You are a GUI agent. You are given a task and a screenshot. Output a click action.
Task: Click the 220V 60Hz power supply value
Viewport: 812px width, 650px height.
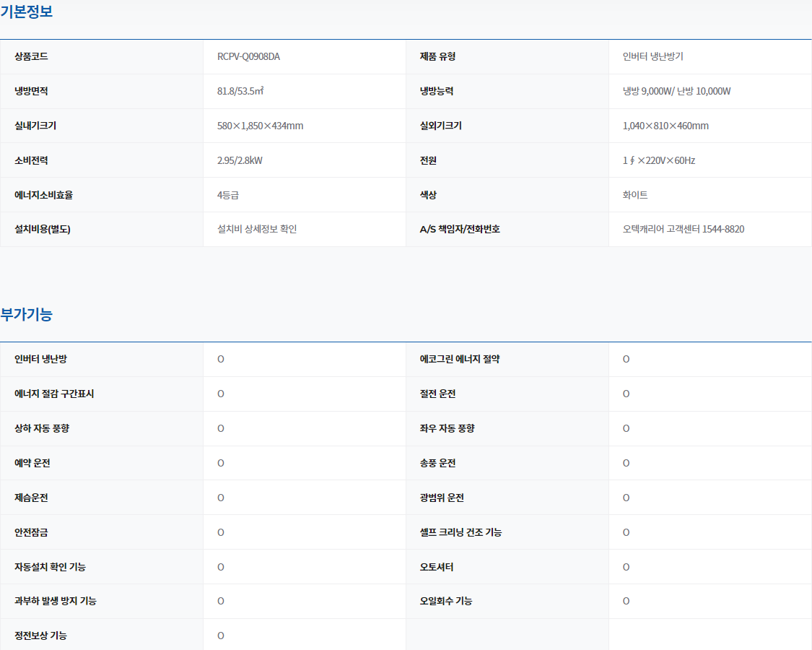658,160
